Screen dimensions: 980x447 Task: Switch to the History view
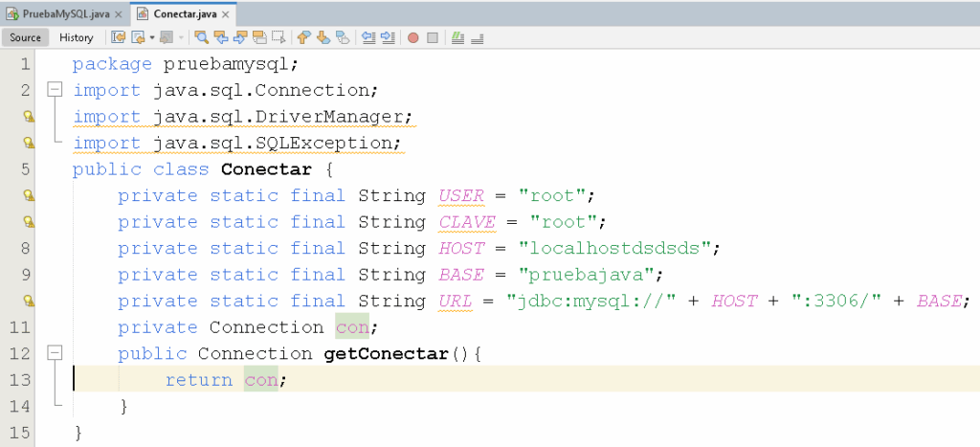tap(76, 37)
